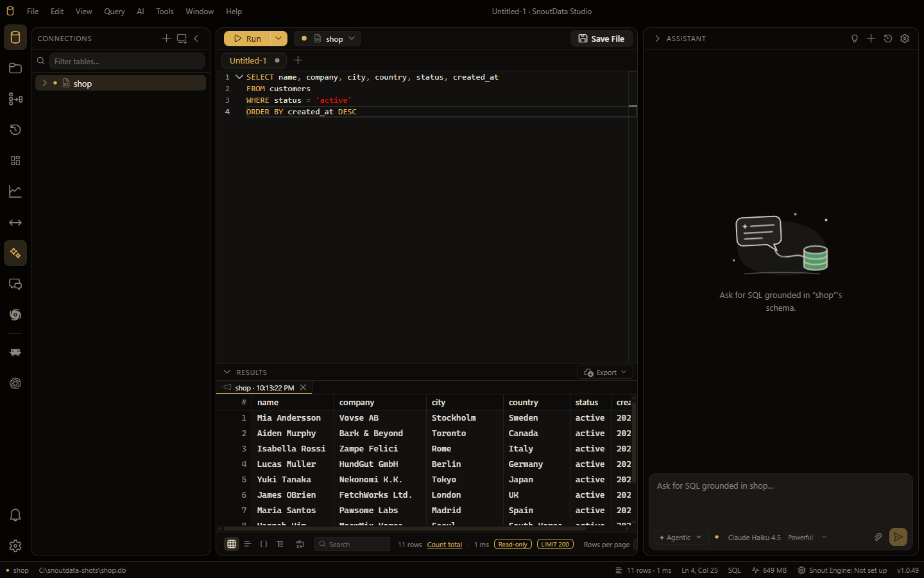Collapse the Results panel chevron
This screenshot has width=924, height=578.
click(227, 372)
